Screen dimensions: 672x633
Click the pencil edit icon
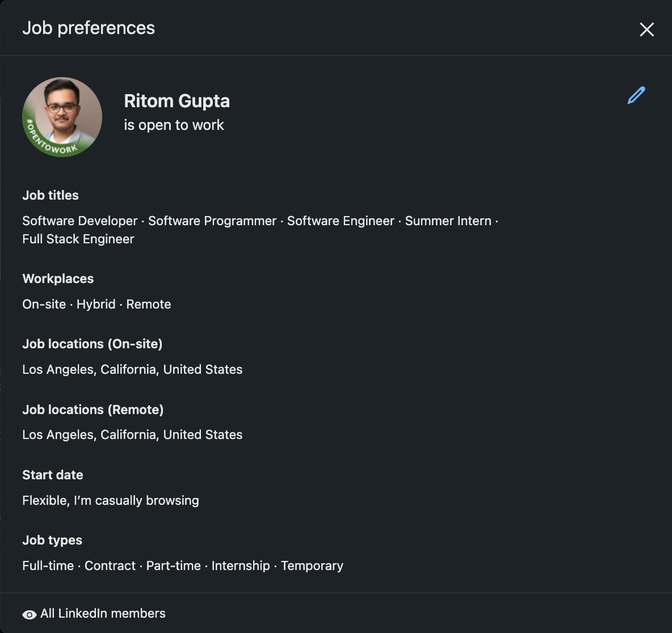coord(636,95)
